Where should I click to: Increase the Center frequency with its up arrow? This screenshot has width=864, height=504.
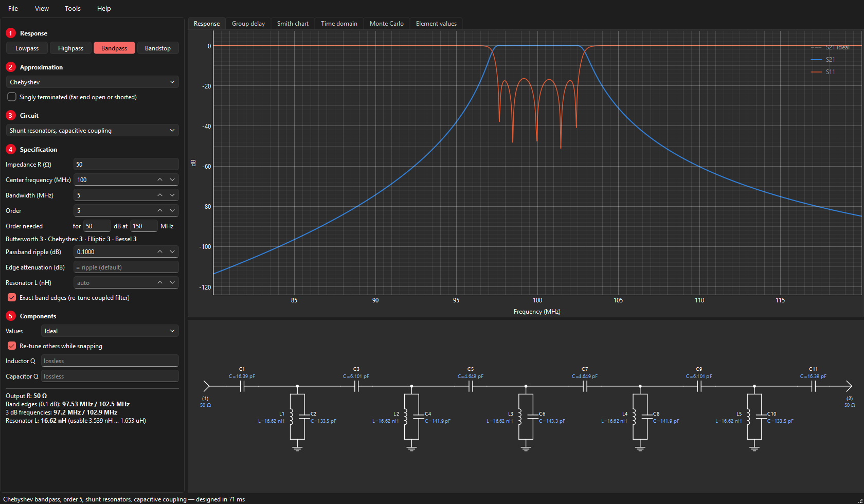pyautogui.click(x=160, y=179)
